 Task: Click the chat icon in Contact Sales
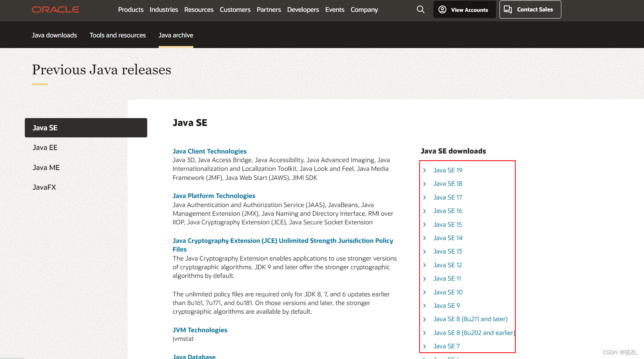(508, 9)
